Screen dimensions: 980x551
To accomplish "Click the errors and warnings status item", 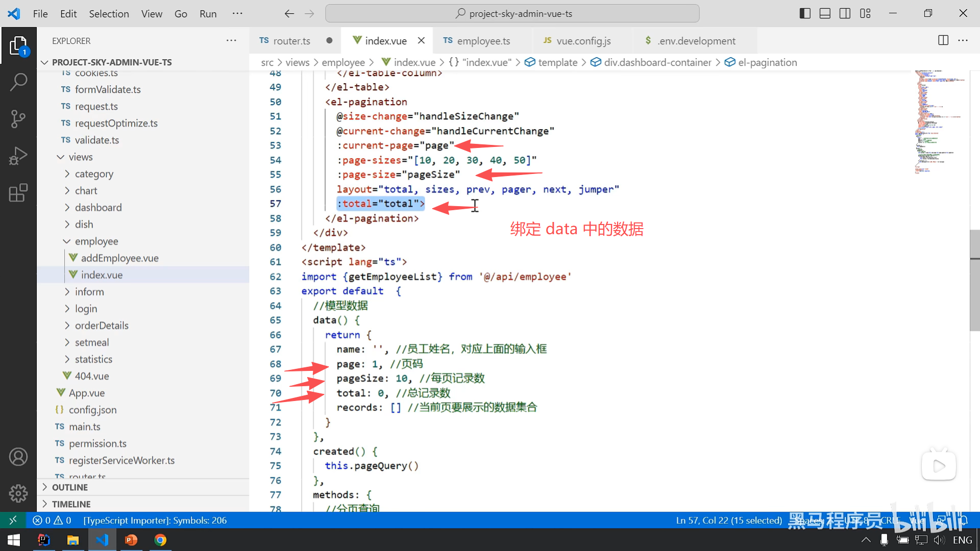I will (52, 520).
